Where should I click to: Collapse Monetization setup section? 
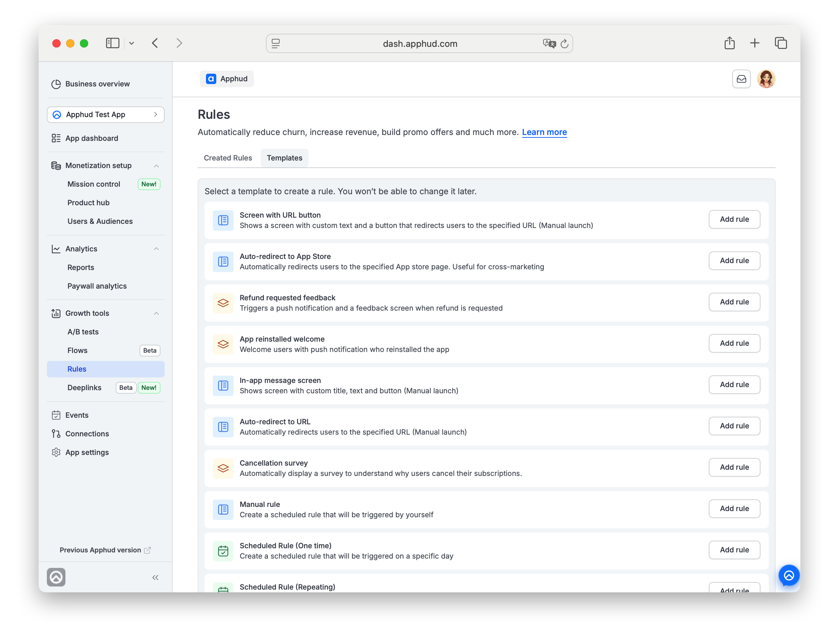[156, 166]
